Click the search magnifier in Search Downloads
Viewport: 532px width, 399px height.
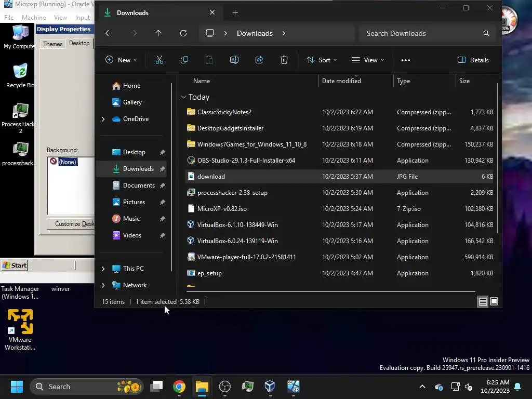pyautogui.click(x=486, y=33)
